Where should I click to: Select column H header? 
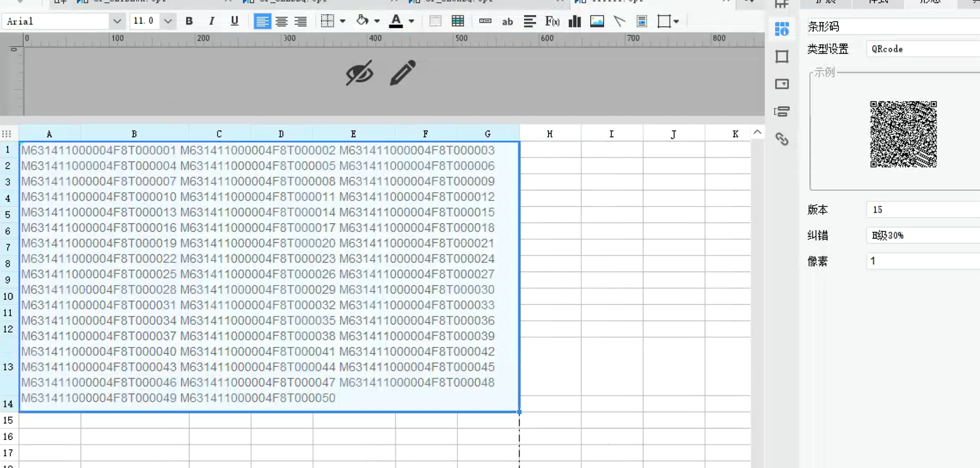[550, 134]
